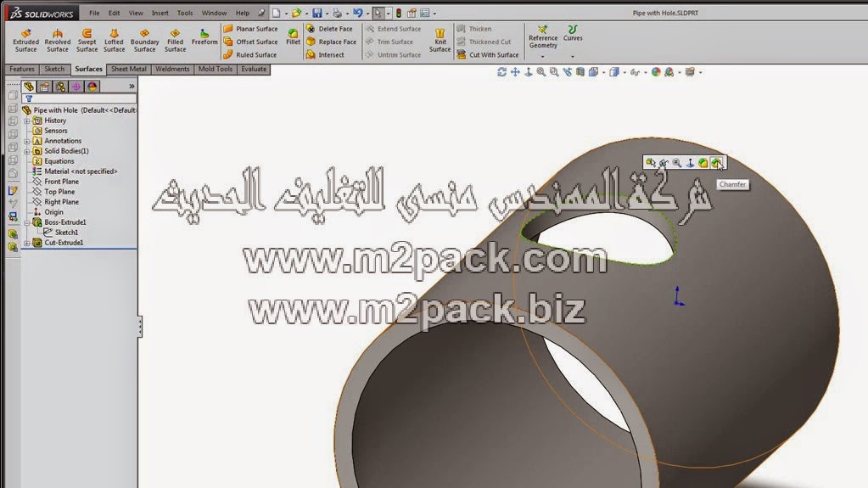868x488 pixels.
Task: Switch to the Evaluate tab
Action: click(254, 70)
